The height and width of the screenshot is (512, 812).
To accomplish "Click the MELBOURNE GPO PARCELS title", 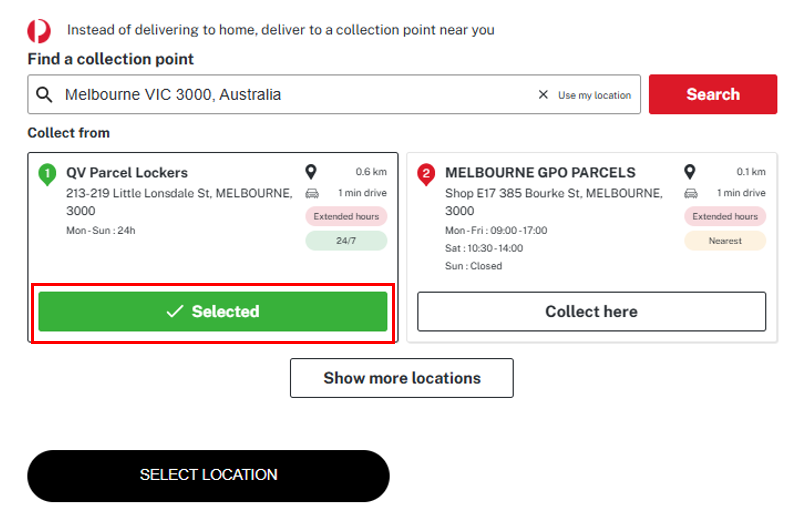I will pyautogui.click(x=539, y=172).
